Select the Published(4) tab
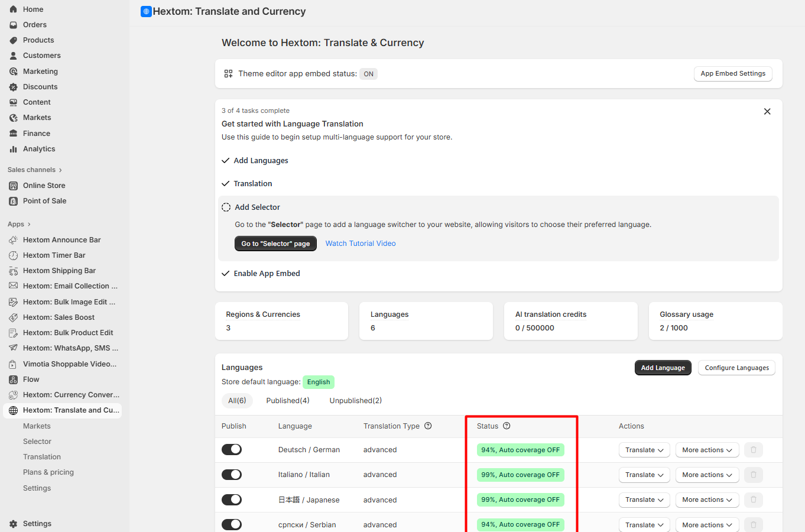 point(288,401)
